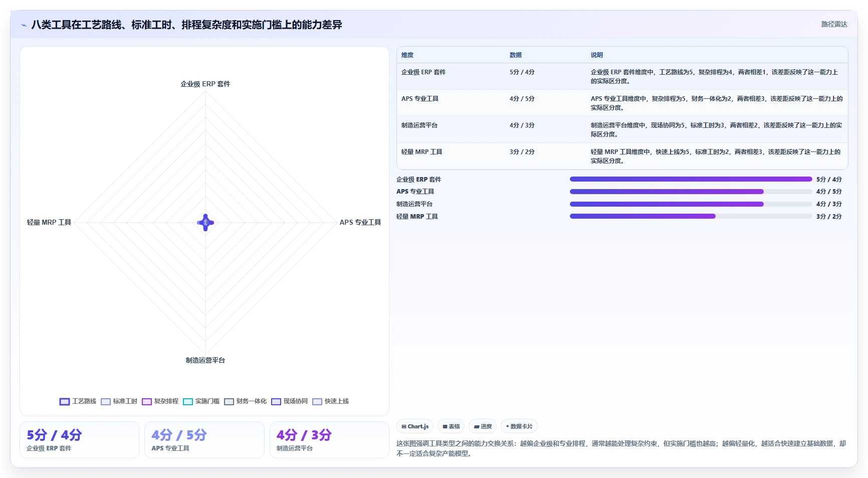This screenshot has height=478, width=868.
Task: Click the 数据卡片 tag chip
Action: tap(519, 426)
